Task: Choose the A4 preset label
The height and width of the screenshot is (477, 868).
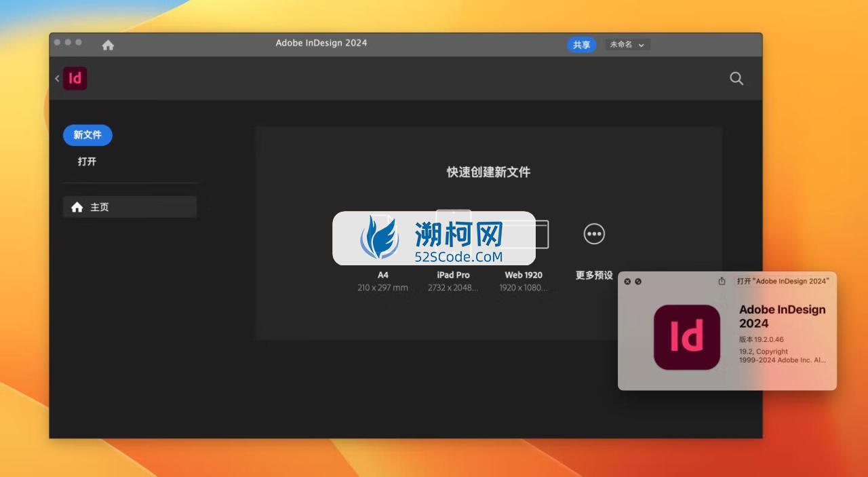Action: click(383, 275)
